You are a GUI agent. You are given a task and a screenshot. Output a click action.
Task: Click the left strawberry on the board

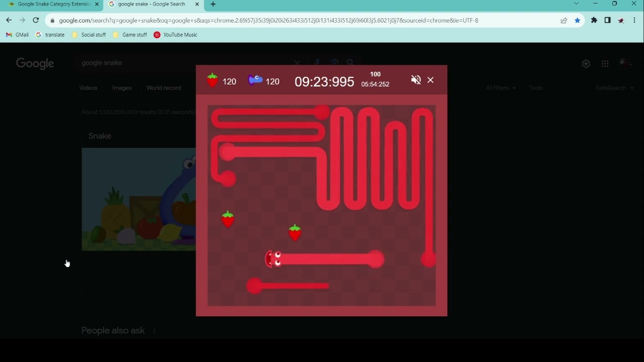(x=228, y=219)
